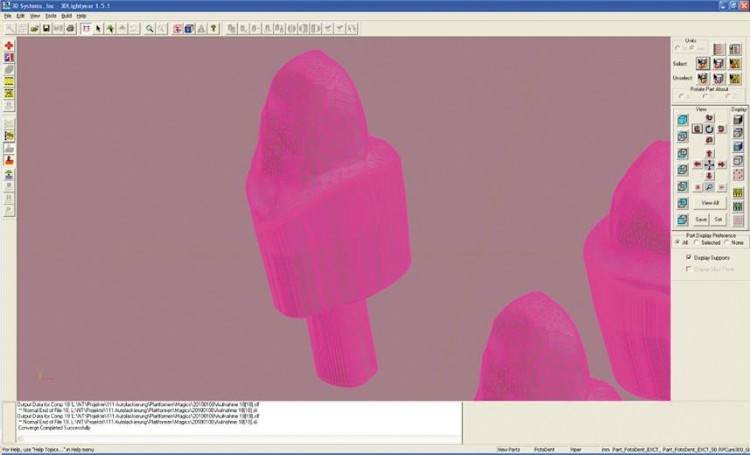Open the Tools menu
750x455 pixels.
(x=51, y=16)
